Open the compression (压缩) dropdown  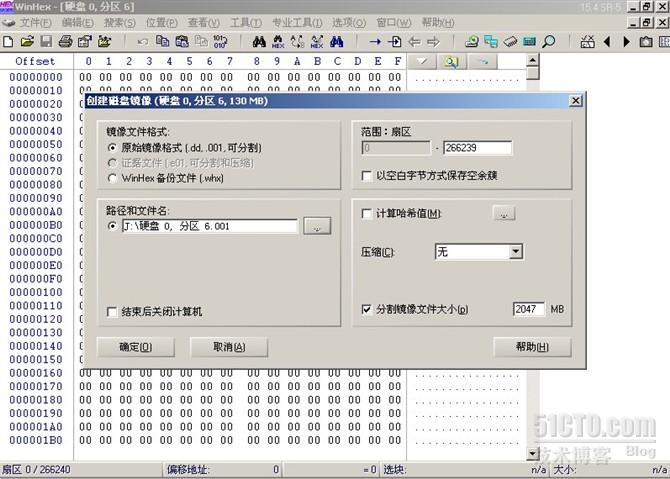516,252
